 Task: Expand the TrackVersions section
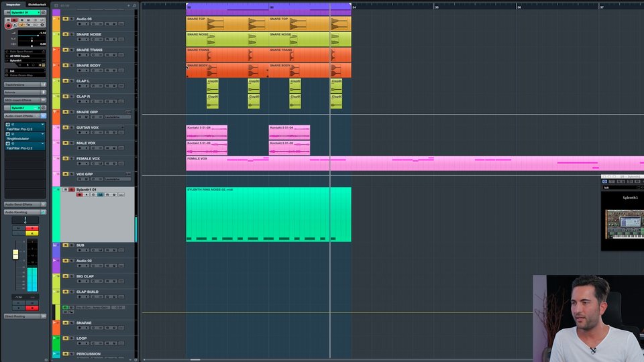[x=25, y=84]
